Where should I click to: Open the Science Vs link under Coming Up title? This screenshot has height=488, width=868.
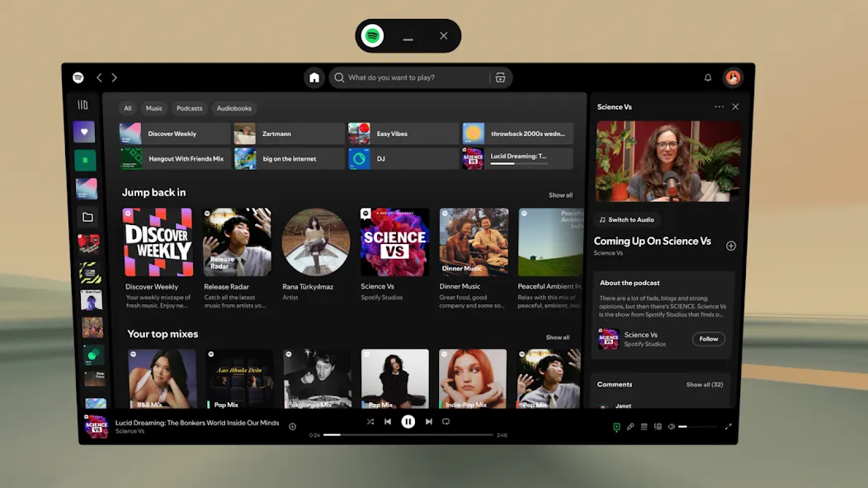tap(608, 253)
